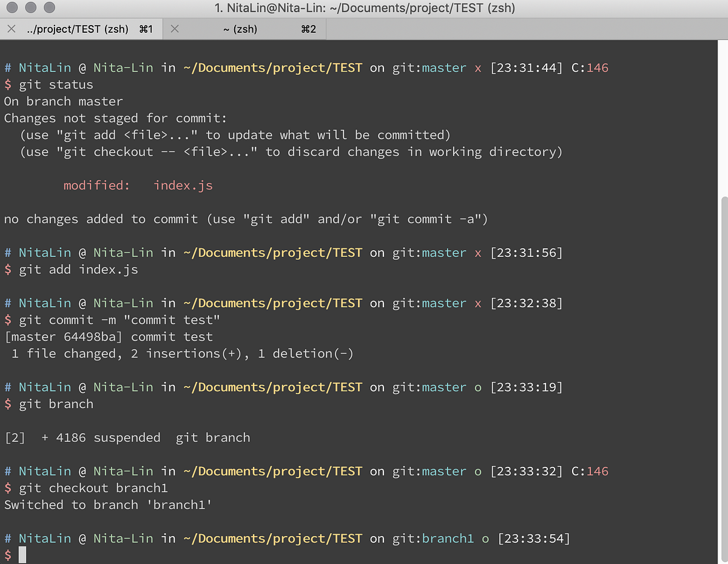The width and height of the screenshot is (728, 564).
Task: Click the terminal cursor at the bottom prompt
Action: (22, 554)
